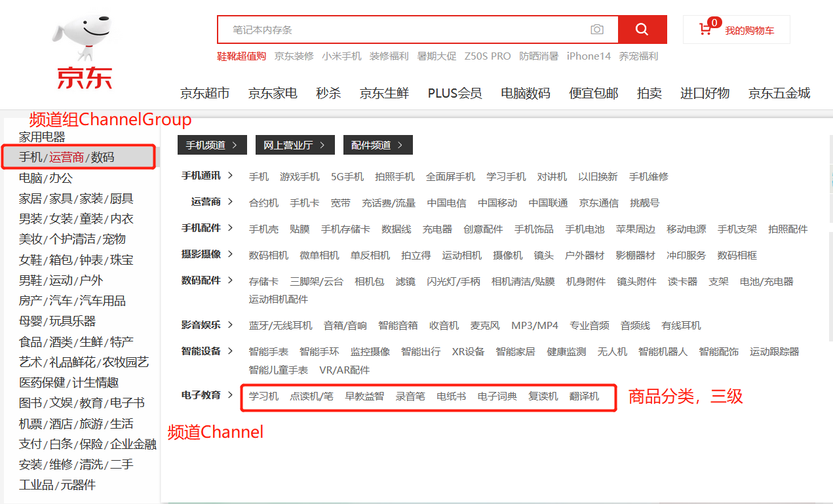Viewport: 833px width, 504px height.
Task: Open 电脑数码 in navigation bar
Action: [x=526, y=93]
